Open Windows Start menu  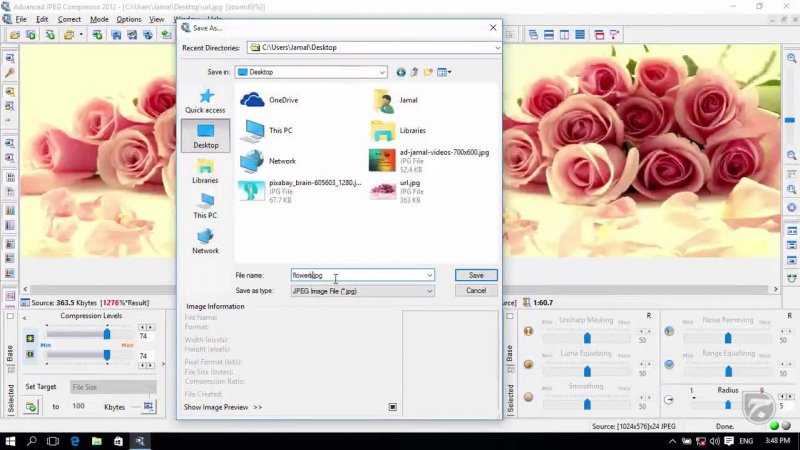[10, 441]
